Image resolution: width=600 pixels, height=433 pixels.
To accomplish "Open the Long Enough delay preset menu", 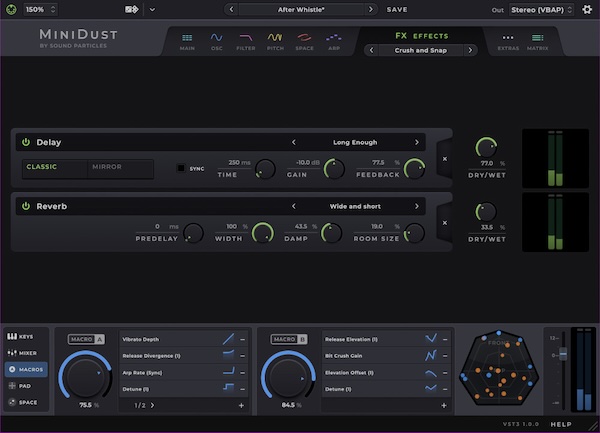I will click(355, 142).
